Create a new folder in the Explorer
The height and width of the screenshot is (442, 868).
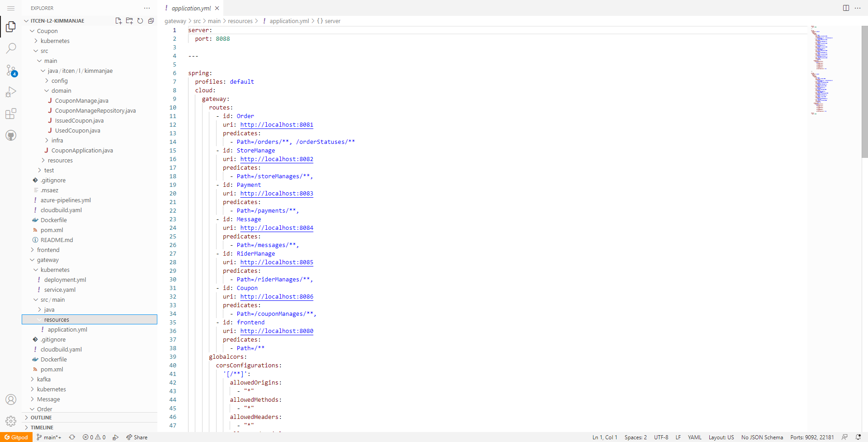129,21
